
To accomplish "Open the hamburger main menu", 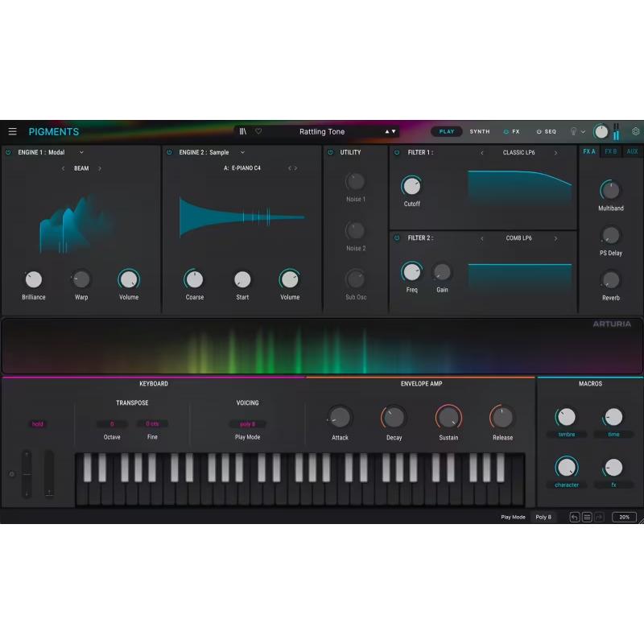I will click(12, 132).
